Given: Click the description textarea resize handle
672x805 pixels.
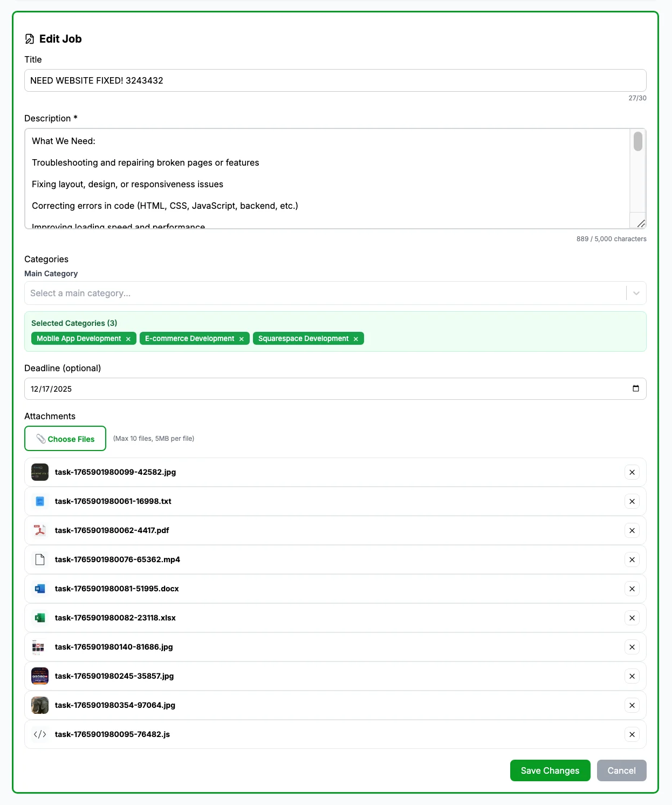Looking at the screenshot, I should [641, 223].
